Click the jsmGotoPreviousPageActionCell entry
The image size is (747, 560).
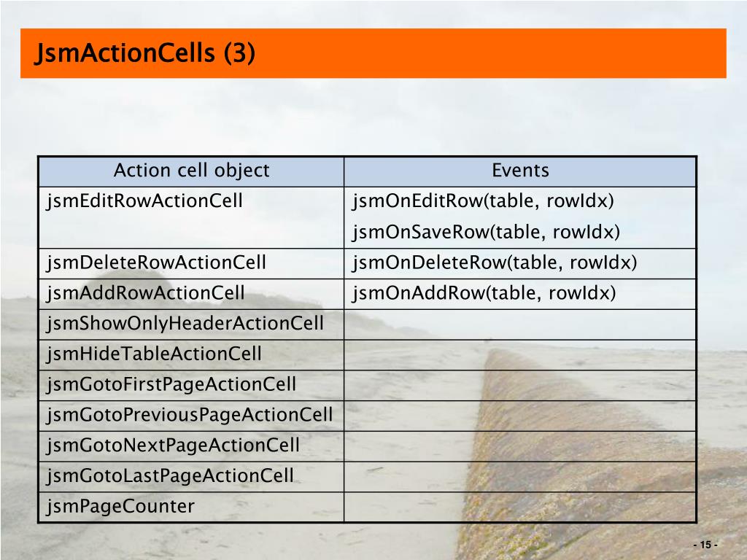(x=190, y=415)
